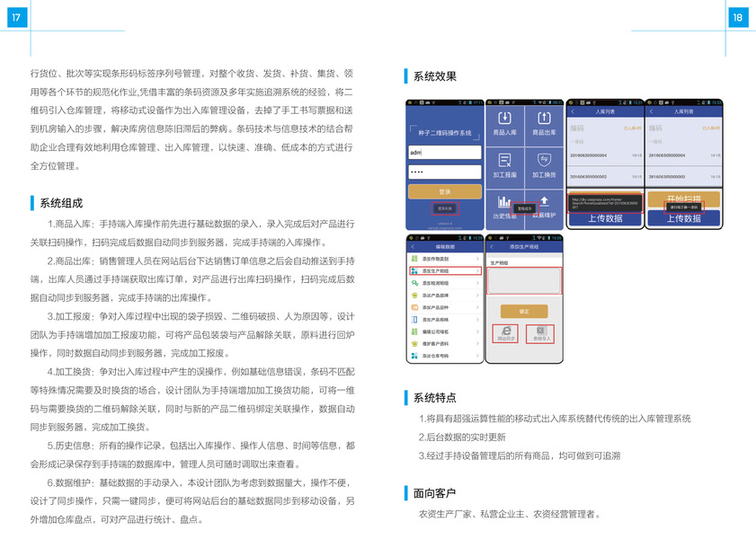Expand the 添加仓库号码 row chevron
This screenshot has width=756, height=539.
point(477,356)
